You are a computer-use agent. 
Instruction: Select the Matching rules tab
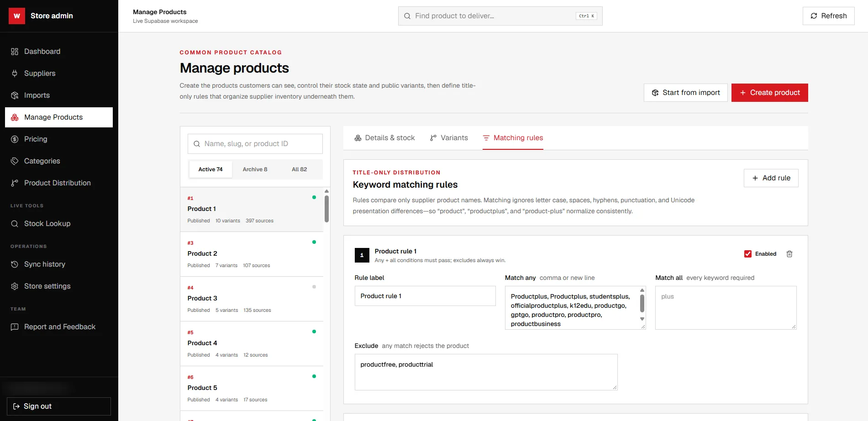click(513, 138)
